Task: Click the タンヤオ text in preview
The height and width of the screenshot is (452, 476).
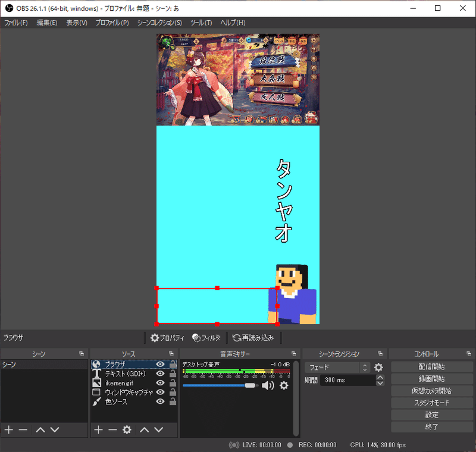Action: [284, 200]
